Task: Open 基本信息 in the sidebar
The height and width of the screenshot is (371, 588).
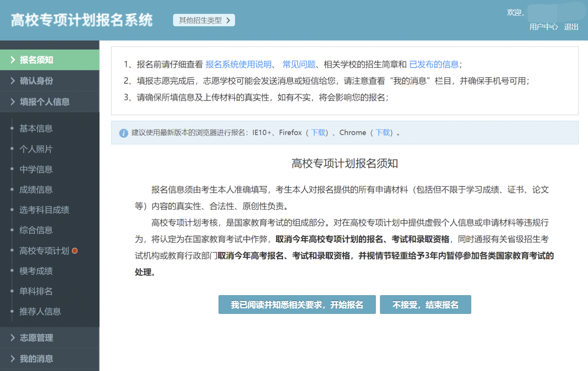Action: click(x=36, y=128)
